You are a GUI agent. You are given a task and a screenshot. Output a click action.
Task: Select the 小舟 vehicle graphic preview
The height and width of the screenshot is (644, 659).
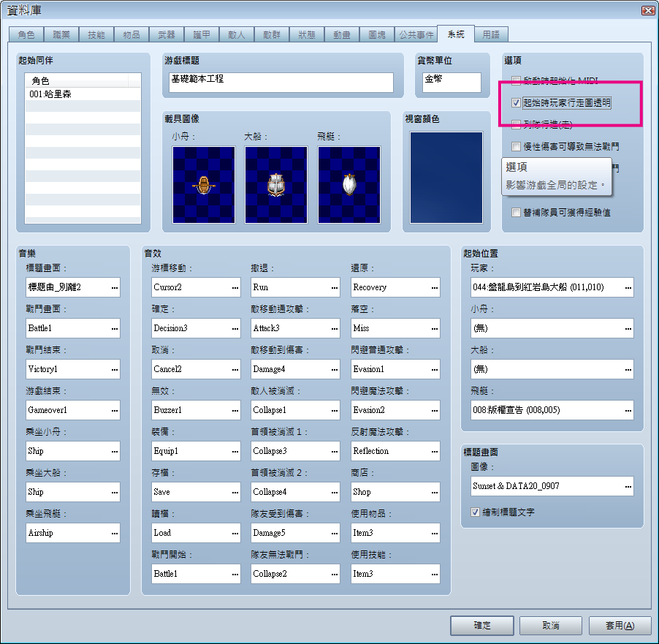pyautogui.click(x=203, y=185)
